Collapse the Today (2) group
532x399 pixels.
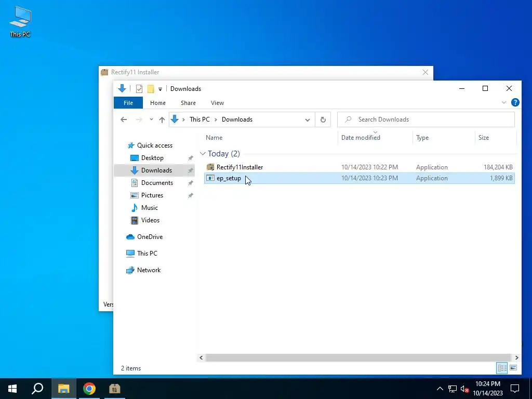coord(203,154)
